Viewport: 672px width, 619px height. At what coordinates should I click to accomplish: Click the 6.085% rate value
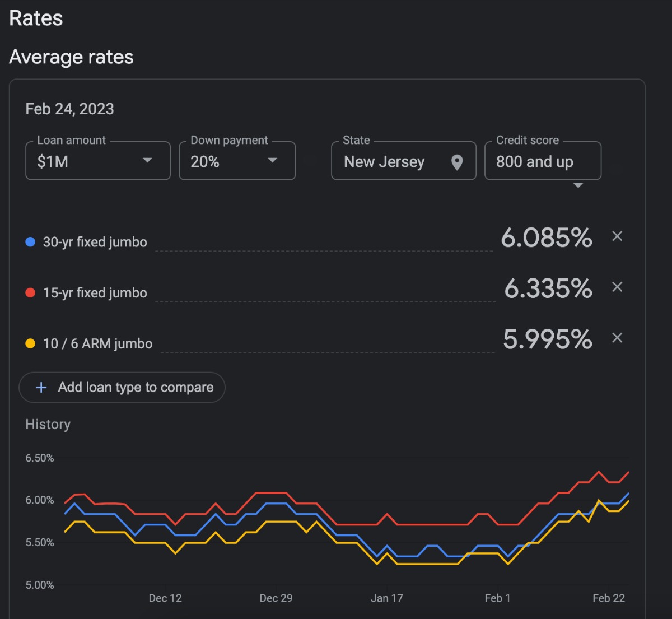(x=546, y=238)
